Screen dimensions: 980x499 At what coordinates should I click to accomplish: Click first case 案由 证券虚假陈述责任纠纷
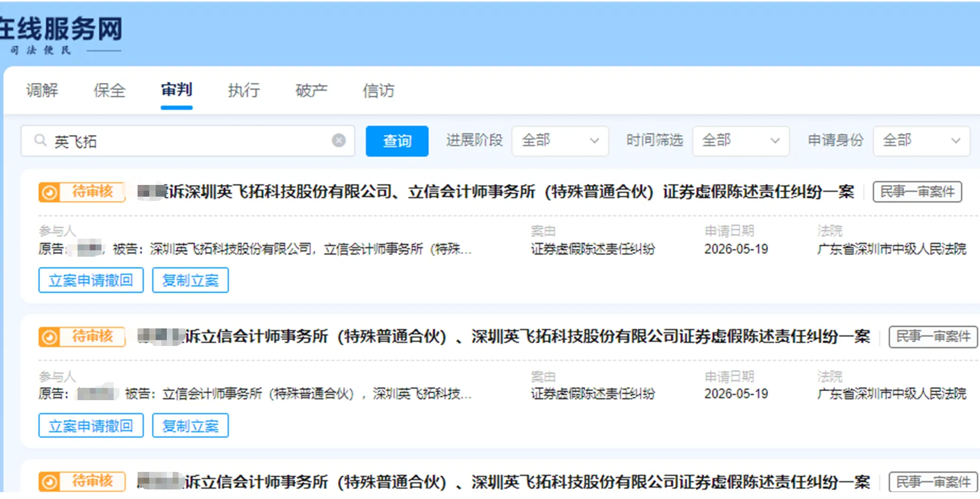(593, 249)
